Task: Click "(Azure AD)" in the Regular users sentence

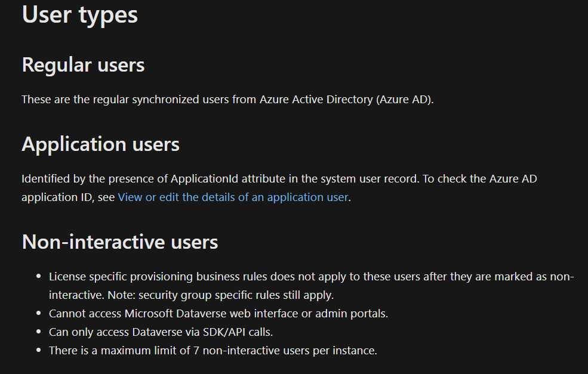Action: point(404,99)
